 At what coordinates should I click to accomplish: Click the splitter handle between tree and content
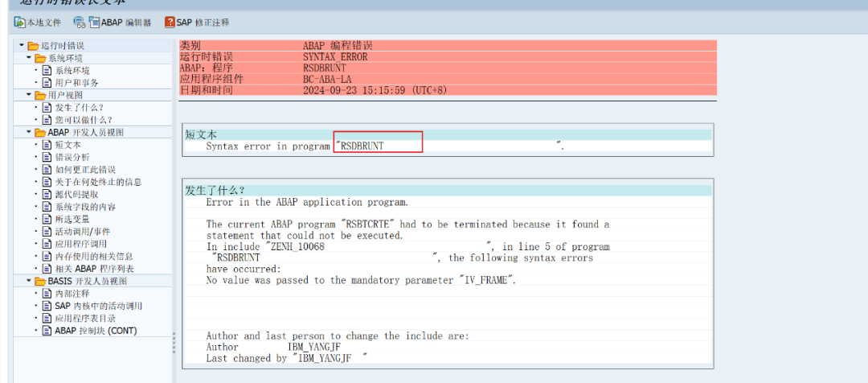[x=174, y=343]
